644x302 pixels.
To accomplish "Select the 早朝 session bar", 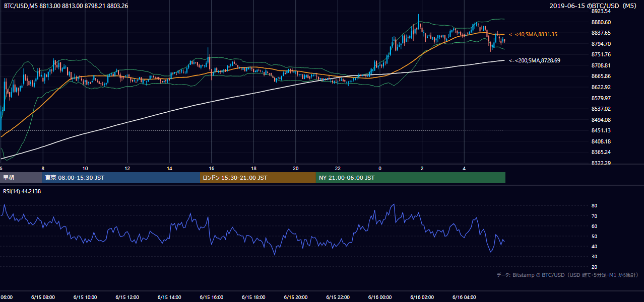I will [21, 178].
